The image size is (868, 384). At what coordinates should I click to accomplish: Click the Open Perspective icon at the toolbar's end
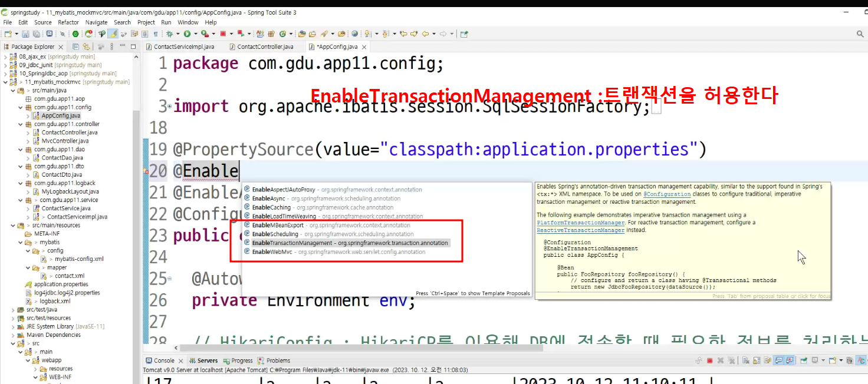(x=463, y=34)
